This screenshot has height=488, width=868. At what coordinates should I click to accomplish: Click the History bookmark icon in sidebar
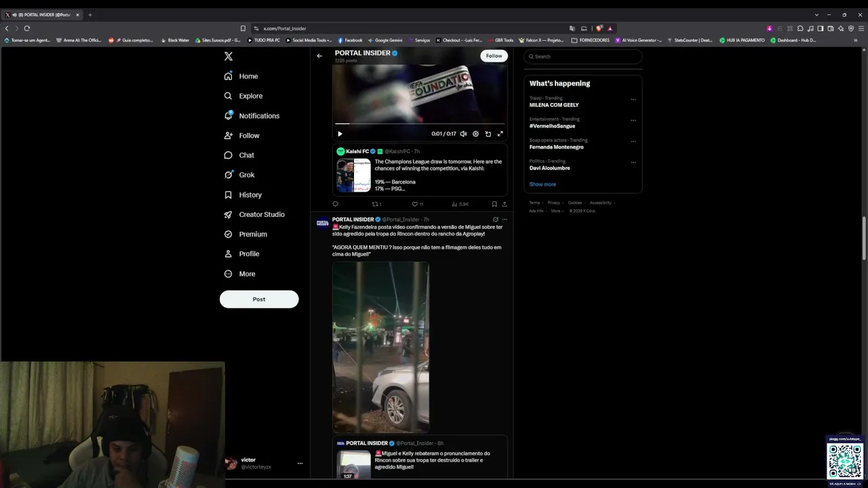(229, 195)
